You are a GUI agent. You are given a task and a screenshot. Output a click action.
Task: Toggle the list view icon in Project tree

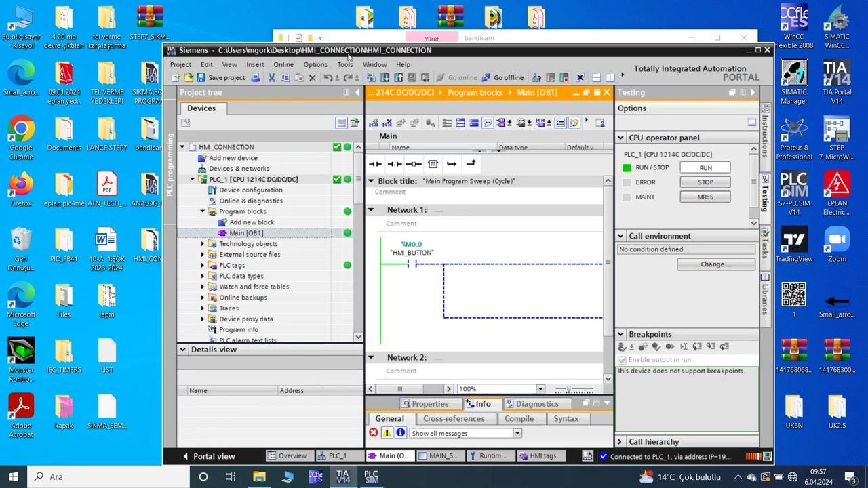(341, 123)
